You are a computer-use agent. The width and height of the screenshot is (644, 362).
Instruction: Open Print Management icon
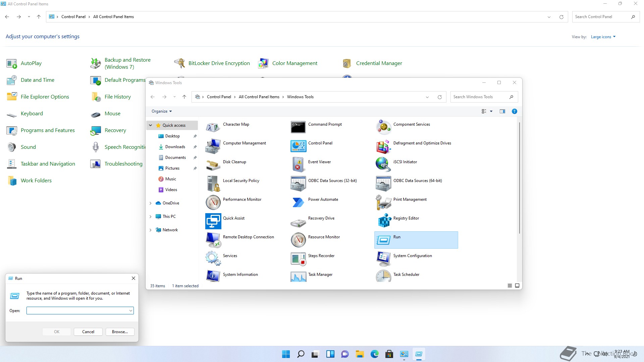[383, 202]
